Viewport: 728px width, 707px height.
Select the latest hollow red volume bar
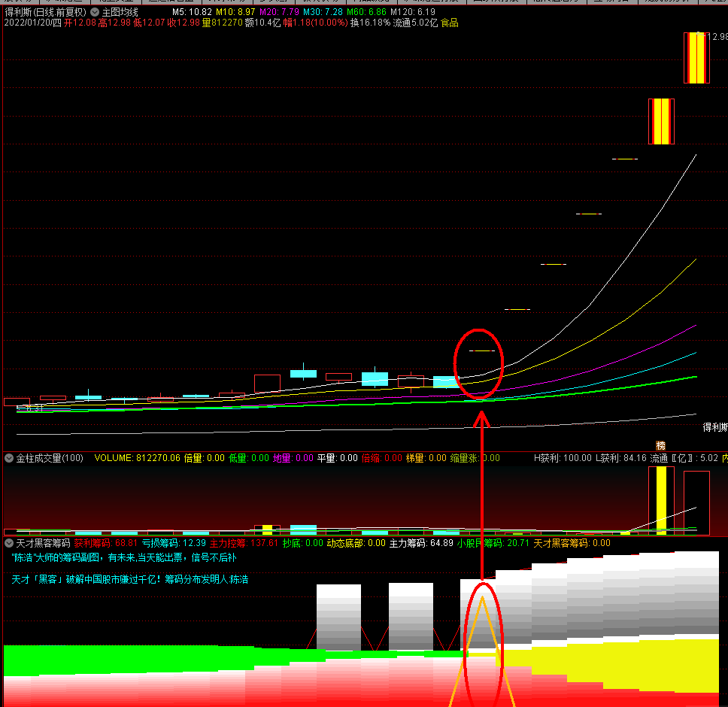pos(696,502)
